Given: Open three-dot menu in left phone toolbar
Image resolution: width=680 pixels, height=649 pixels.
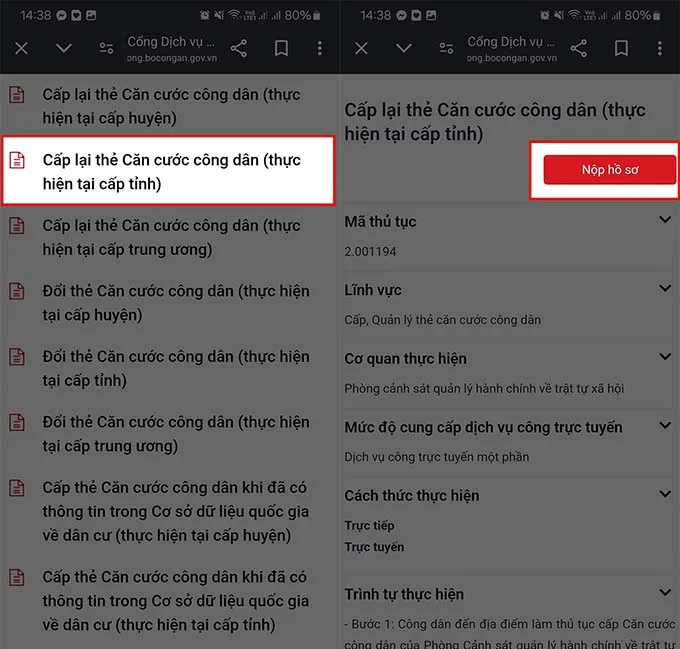Looking at the screenshot, I should pyautogui.click(x=320, y=48).
